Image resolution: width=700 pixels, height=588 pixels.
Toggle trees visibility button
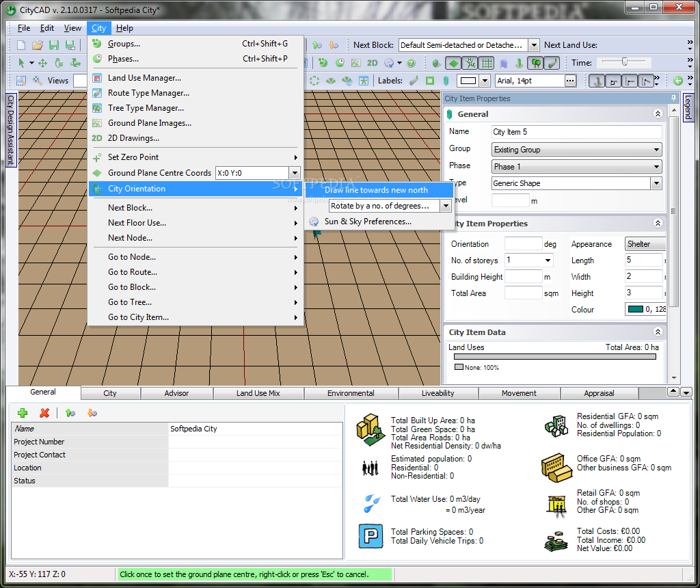point(535,63)
